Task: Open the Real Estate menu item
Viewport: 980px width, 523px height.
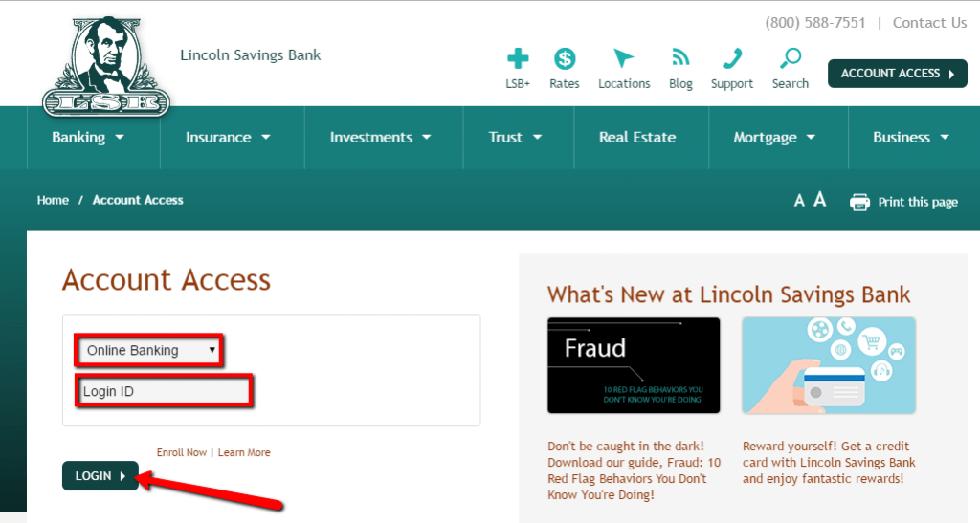Action: [637, 138]
